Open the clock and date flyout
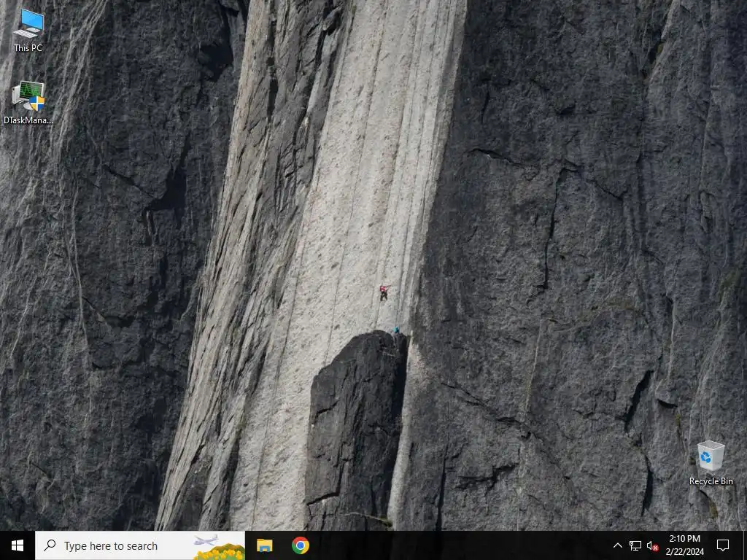 pyautogui.click(x=684, y=545)
